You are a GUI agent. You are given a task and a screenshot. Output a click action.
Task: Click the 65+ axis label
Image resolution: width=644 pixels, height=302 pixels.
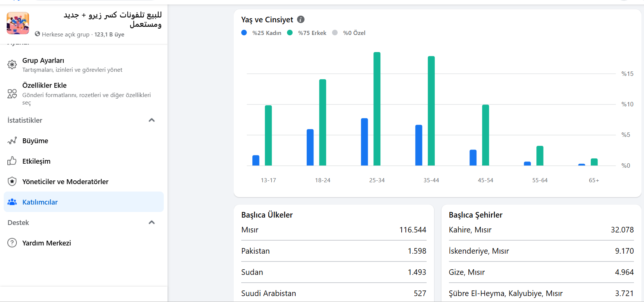click(x=594, y=180)
